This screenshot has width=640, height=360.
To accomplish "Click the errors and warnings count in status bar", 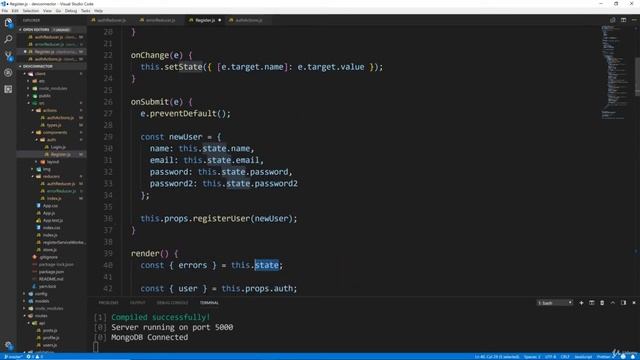I will click(35, 357).
